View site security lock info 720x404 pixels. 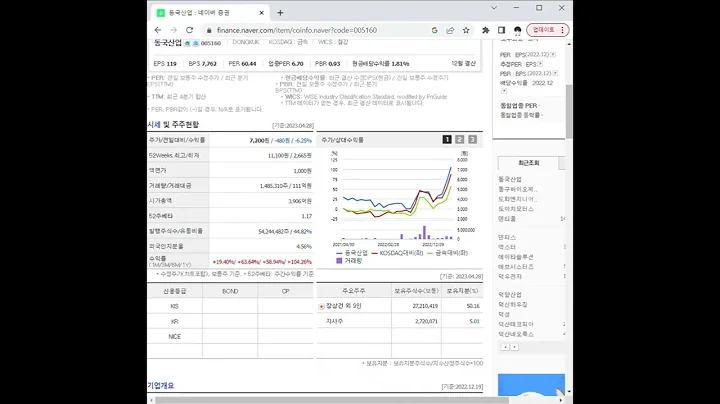pyautogui.click(x=209, y=30)
